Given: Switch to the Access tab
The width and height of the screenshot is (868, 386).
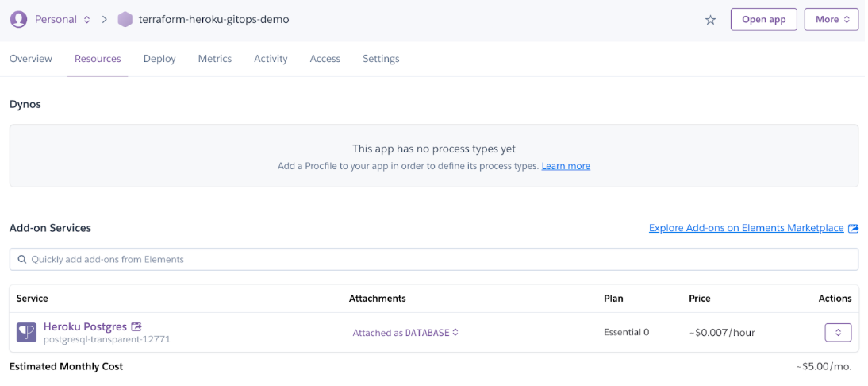Looking at the screenshot, I should click(325, 59).
